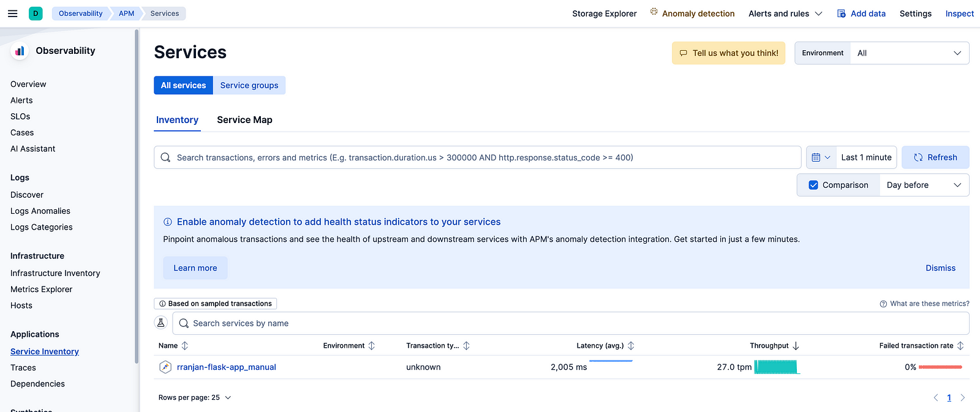Switch to Service groups toggle
Image resolution: width=980 pixels, height=412 pixels.
[x=249, y=85]
